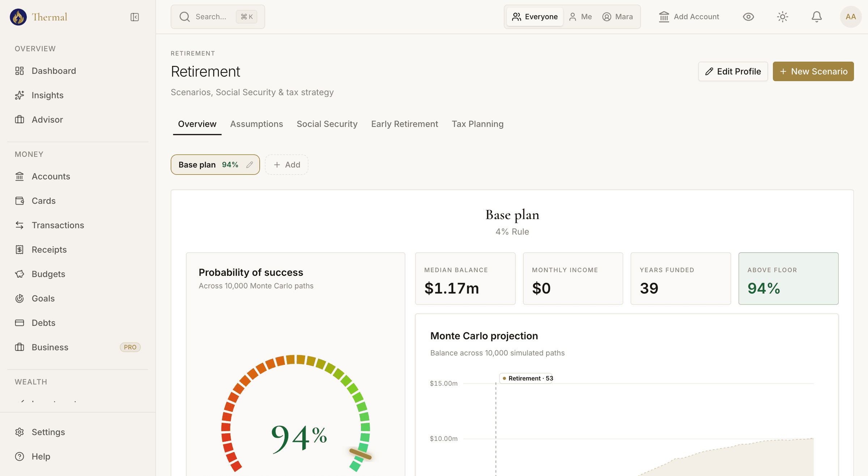Screen dimensions: 868x476
Task: Click the Thermal flame logo
Action: (18, 17)
